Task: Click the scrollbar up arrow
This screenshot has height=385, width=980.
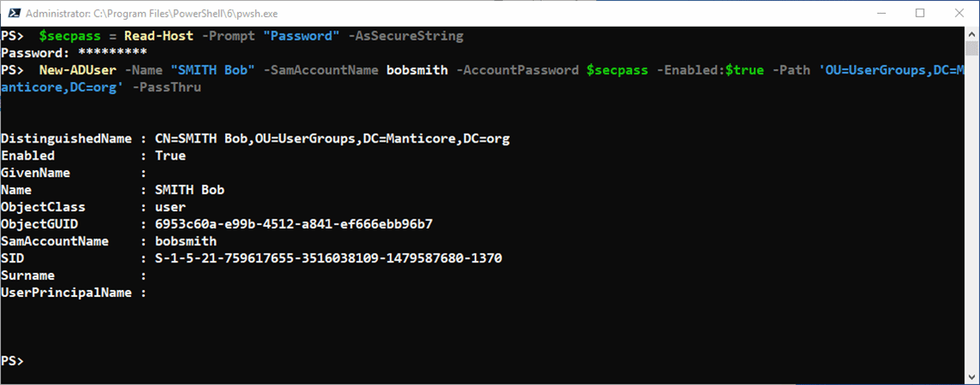Action: click(x=971, y=34)
